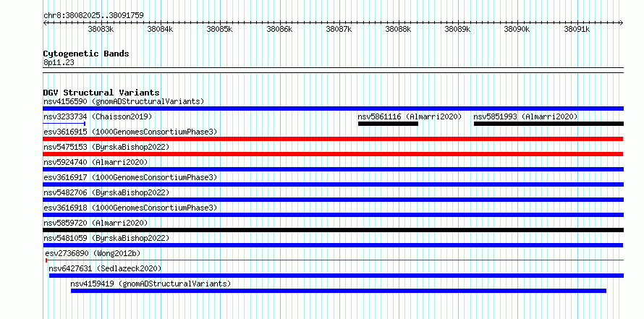Click the chr8:38082025..38091759 region label
644x319 pixels.
tap(93, 16)
